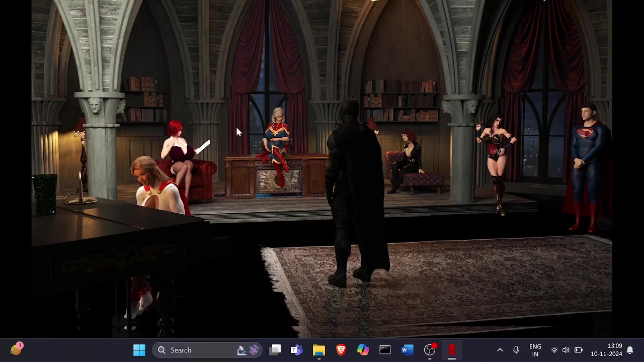This screenshot has width=644, height=362.
Task: Open the clock and date showing 13:09
Action: coord(607,350)
